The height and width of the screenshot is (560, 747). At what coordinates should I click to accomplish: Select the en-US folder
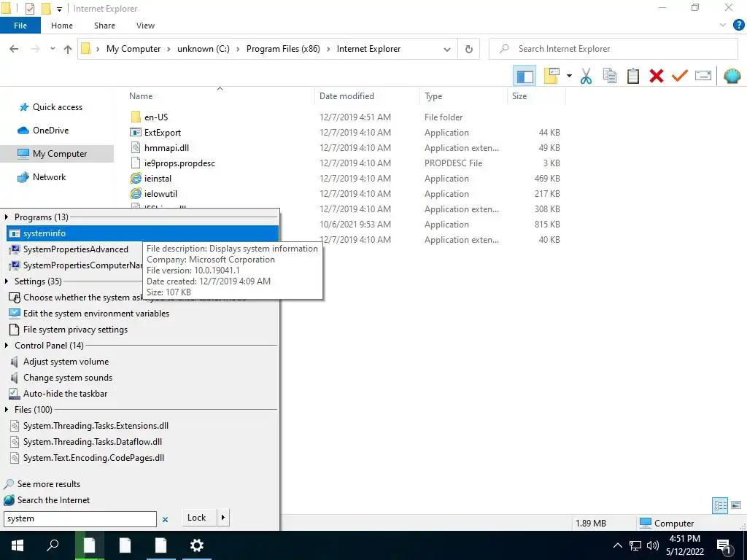156,117
